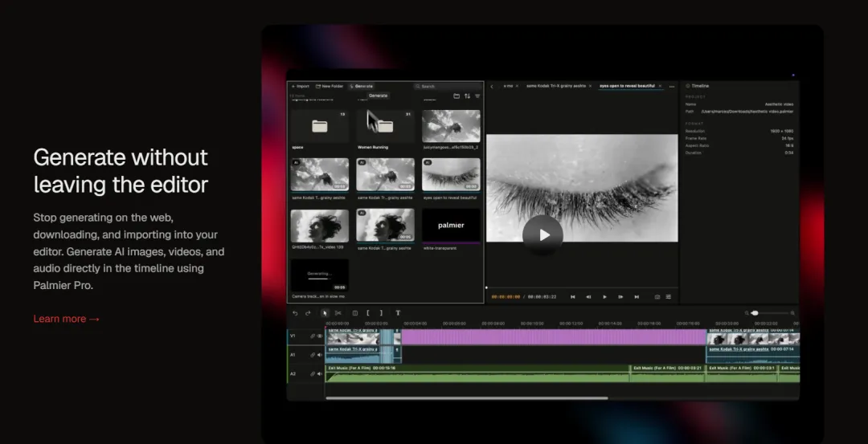
Task: Click the Generate button in media toolbar
Action: pos(362,86)
